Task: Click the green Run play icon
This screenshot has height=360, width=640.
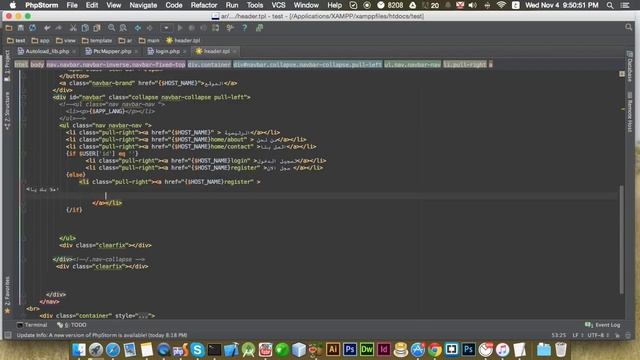Action: [180, 28]
